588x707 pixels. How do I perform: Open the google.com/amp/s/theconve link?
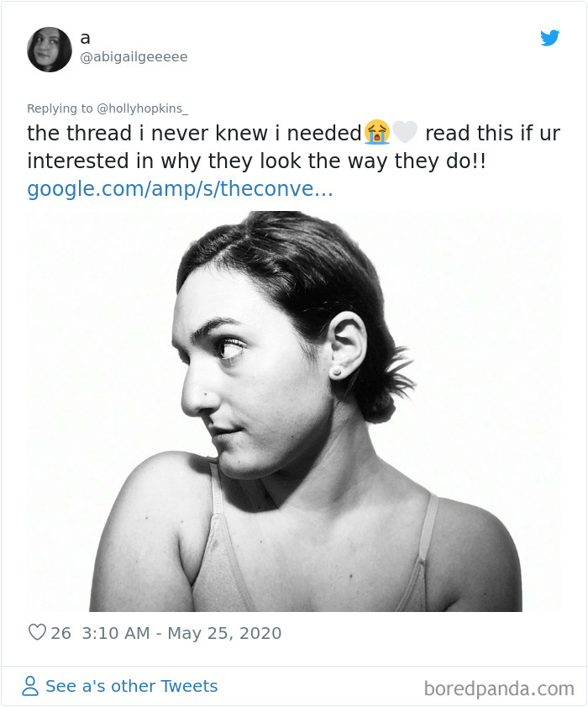tap(181, 189)
